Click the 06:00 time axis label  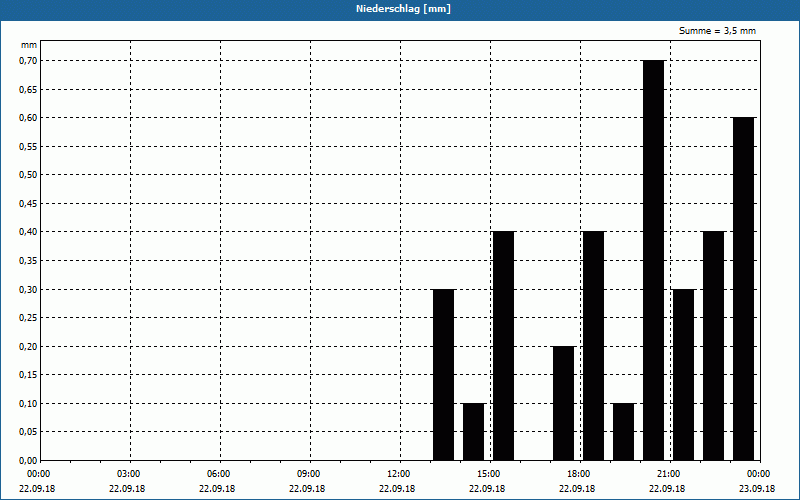coord(219,474)
